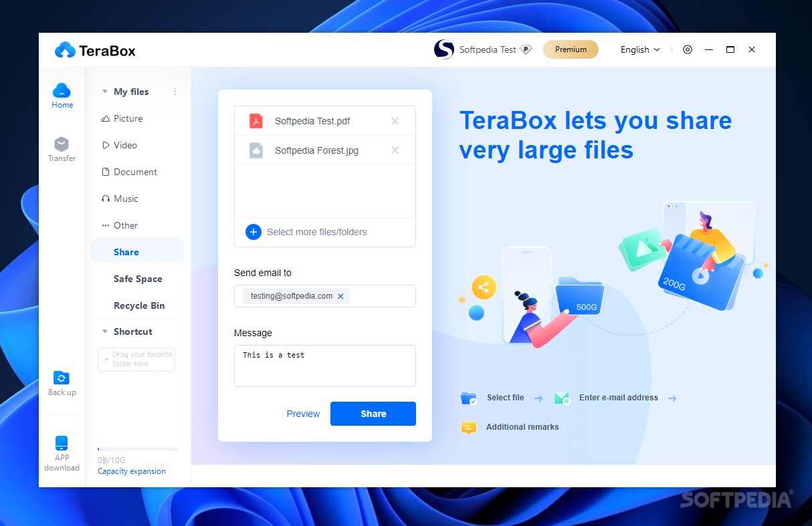Image resolution: width=812 pixels, height=526 pixels.
Task: Click the Drag your favorite folder here box
Action: pos(136,360)
